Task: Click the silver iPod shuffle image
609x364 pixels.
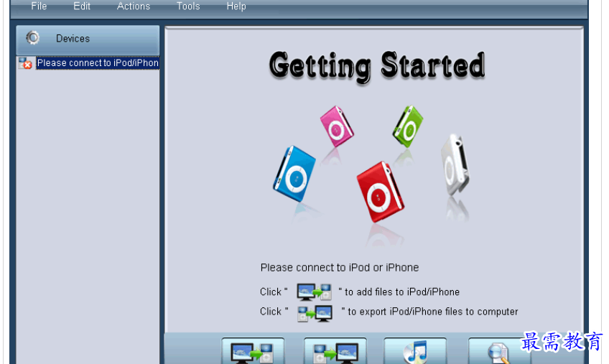Action: pyautogui.click(x=455, y=164)
